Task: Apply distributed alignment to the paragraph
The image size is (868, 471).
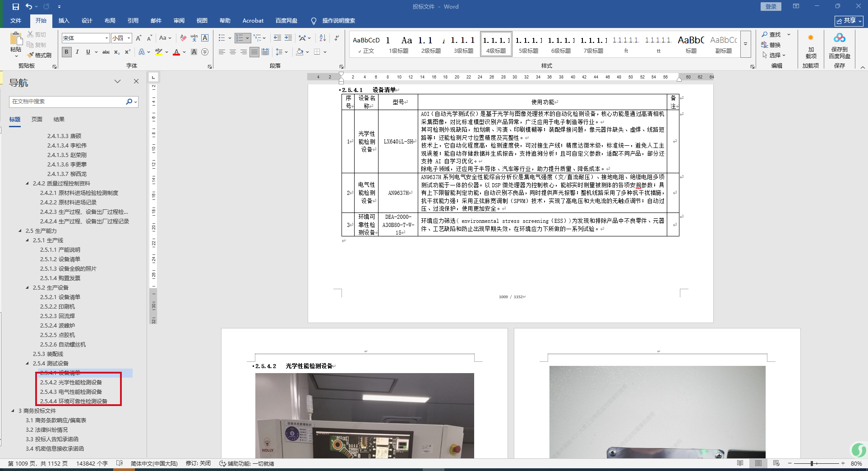Action: (x=265, y=52)
